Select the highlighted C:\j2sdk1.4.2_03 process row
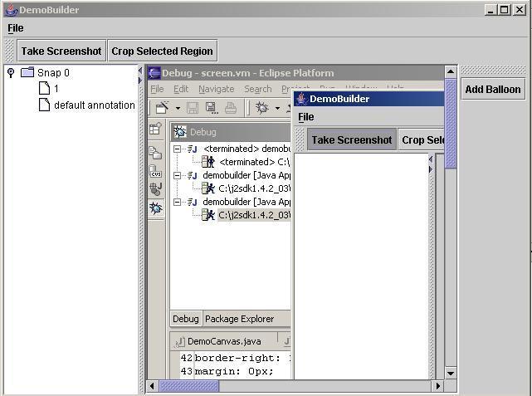 (255, 215)
